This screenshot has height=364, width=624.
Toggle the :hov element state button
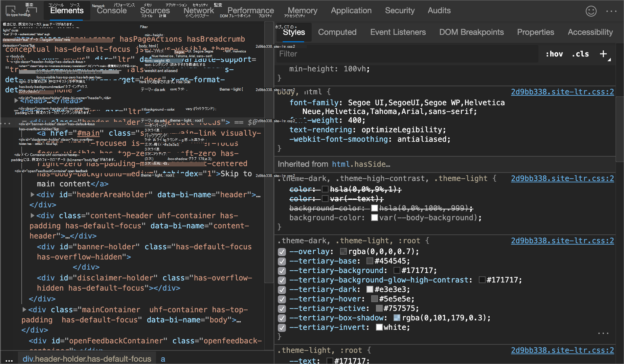click(554, 54)
